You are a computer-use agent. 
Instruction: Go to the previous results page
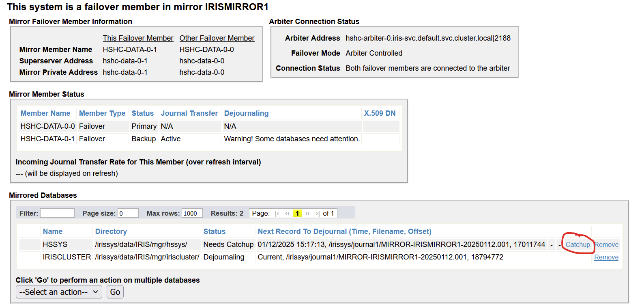(287, 214)
